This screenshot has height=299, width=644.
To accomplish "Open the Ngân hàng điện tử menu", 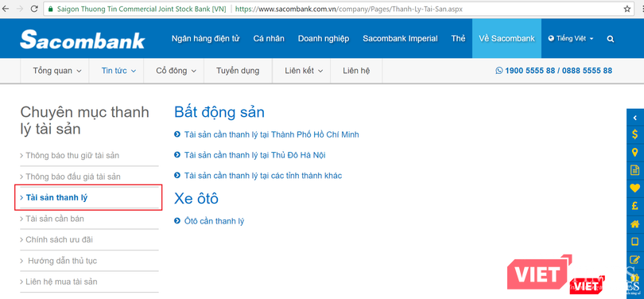I will pos(205,39).
